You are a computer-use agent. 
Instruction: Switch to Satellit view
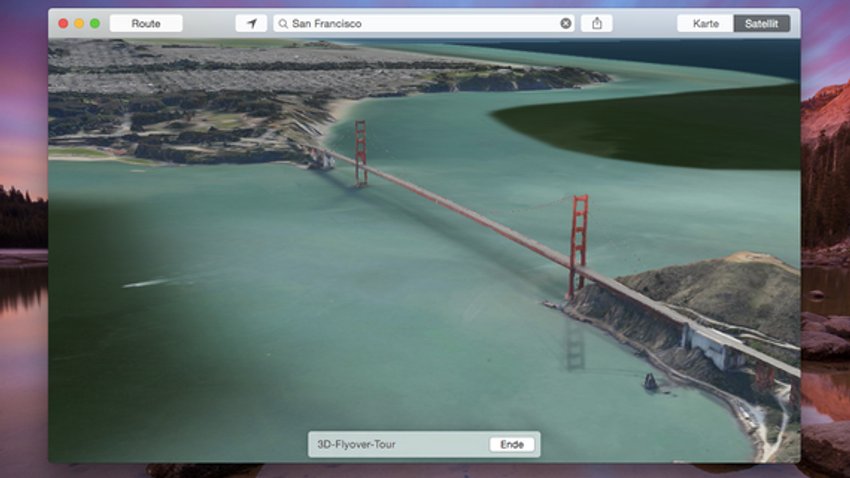[x=762, y=23]
